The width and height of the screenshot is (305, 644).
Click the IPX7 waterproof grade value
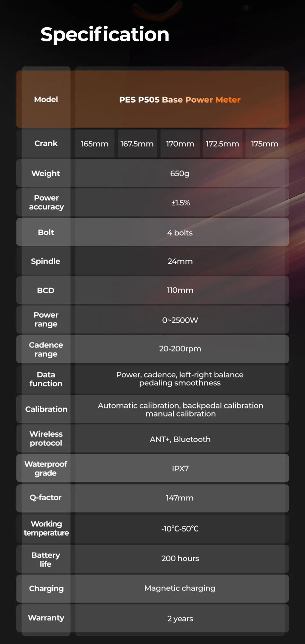pos(180,468)
